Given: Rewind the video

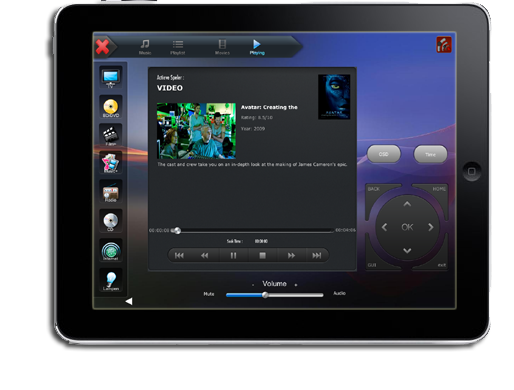Looking at the screenshot, I should (205, 255).
